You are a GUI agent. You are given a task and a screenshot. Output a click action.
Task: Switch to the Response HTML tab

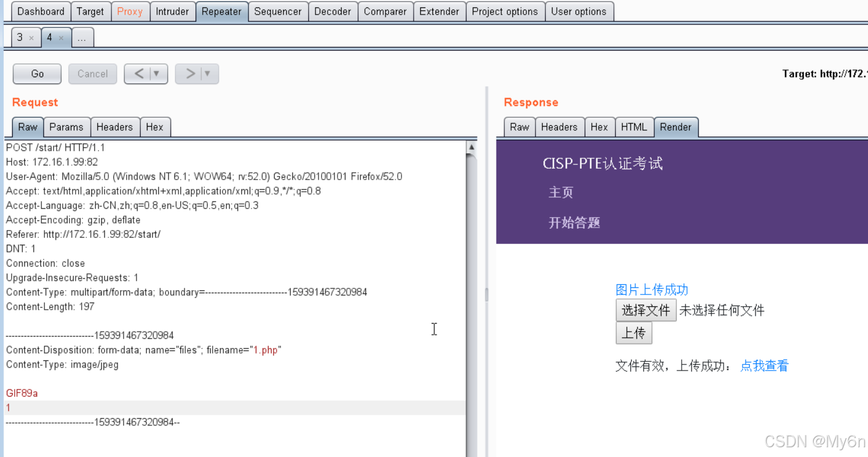(x=634, y=127)
